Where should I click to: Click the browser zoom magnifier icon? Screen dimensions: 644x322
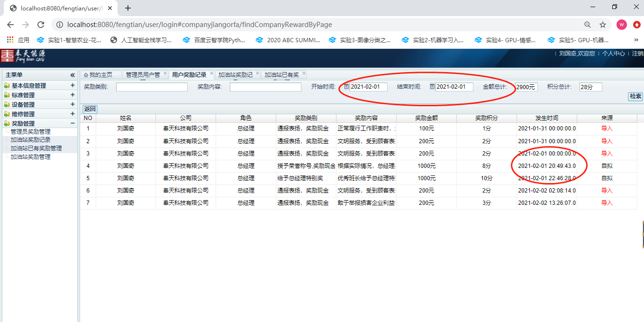click(x=588, y=25)
